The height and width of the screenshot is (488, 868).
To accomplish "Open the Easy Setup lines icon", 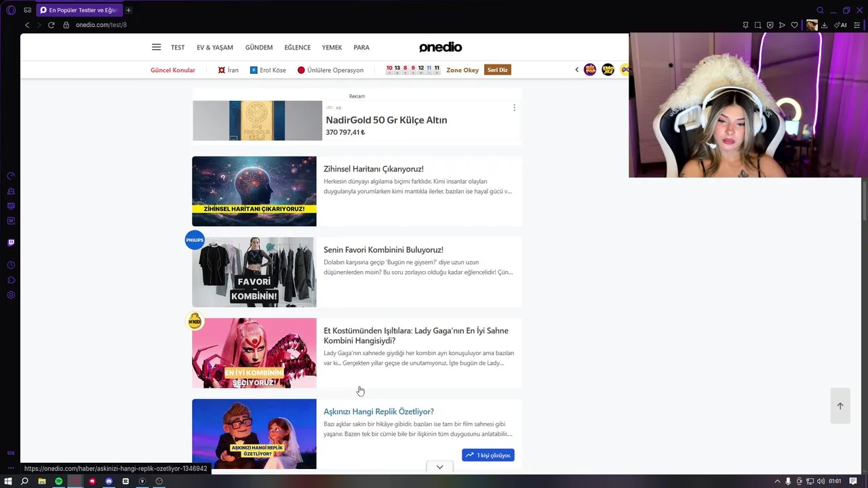I will [856, 25].
